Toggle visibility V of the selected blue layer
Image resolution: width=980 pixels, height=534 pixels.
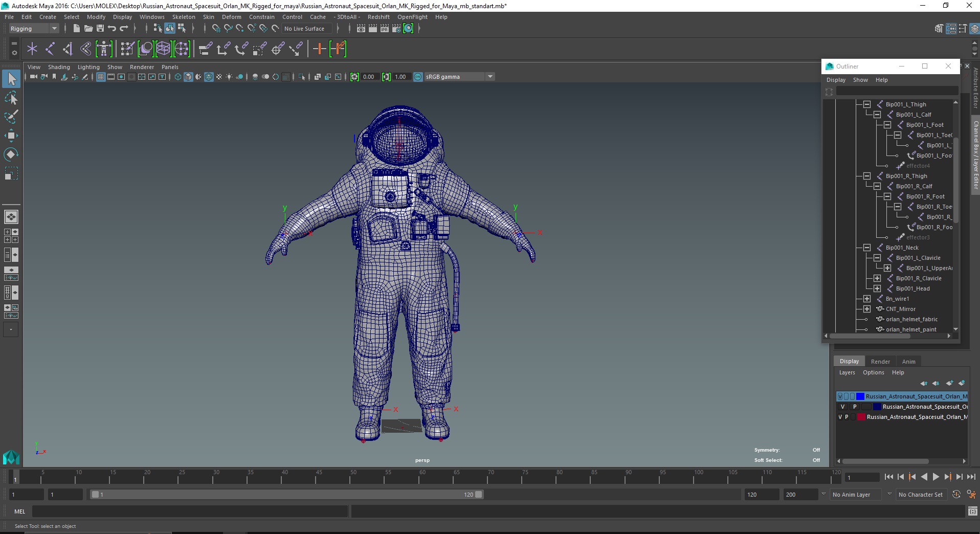pos(840,396)
